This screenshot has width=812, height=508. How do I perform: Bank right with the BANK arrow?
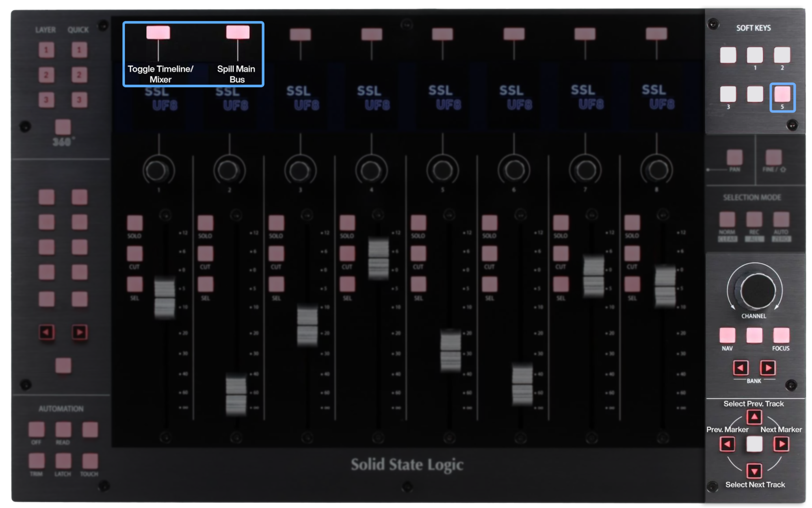pyautogui.click(x=768, y=368)
